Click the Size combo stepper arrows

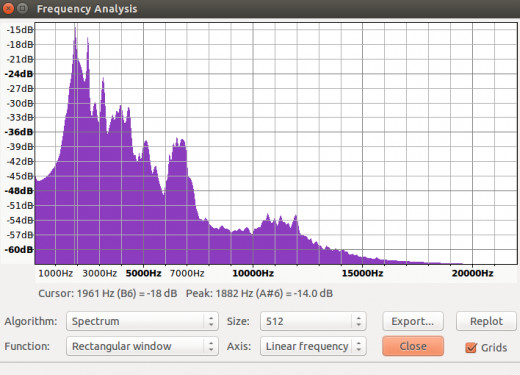coord(359,321)
